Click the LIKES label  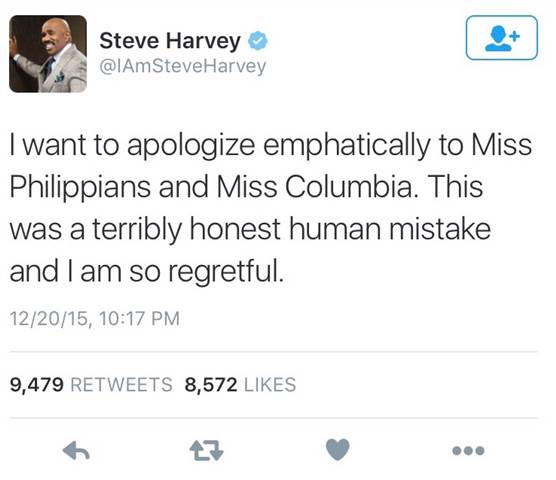270,385
